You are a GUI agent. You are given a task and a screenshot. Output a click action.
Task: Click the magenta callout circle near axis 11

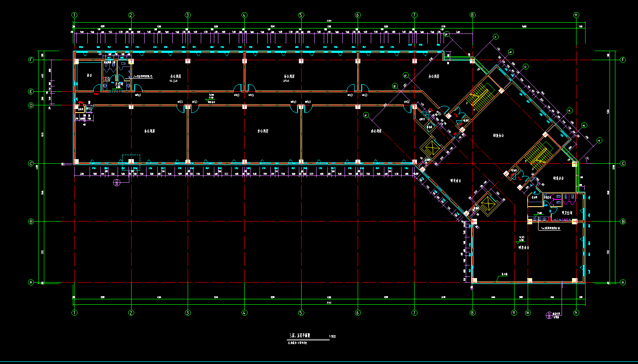[549, 315]
